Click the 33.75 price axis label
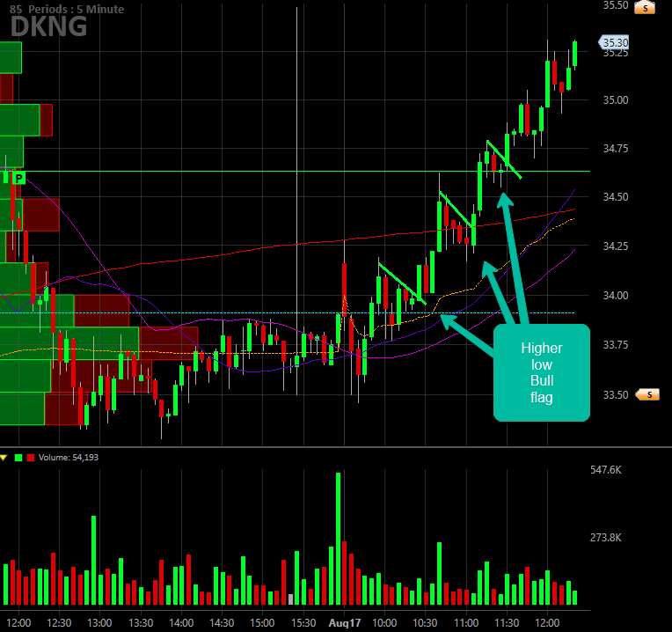 616,345
